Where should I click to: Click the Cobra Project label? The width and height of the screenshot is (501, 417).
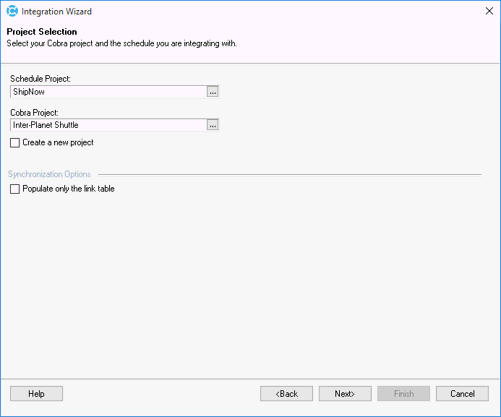[34, 113]
